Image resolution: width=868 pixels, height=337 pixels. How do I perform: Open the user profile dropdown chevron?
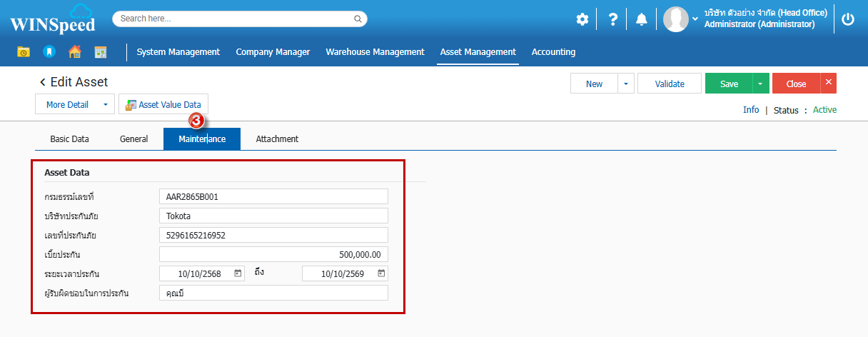(x=695, y=19)
